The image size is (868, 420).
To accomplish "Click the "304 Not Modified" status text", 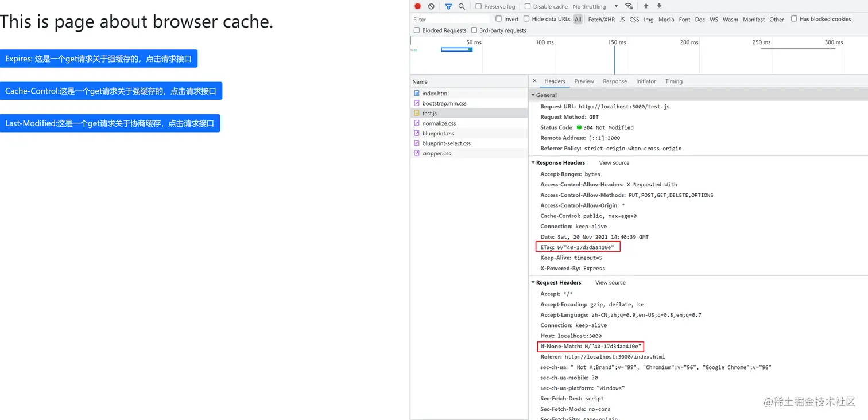I will [x=609, y=127].
